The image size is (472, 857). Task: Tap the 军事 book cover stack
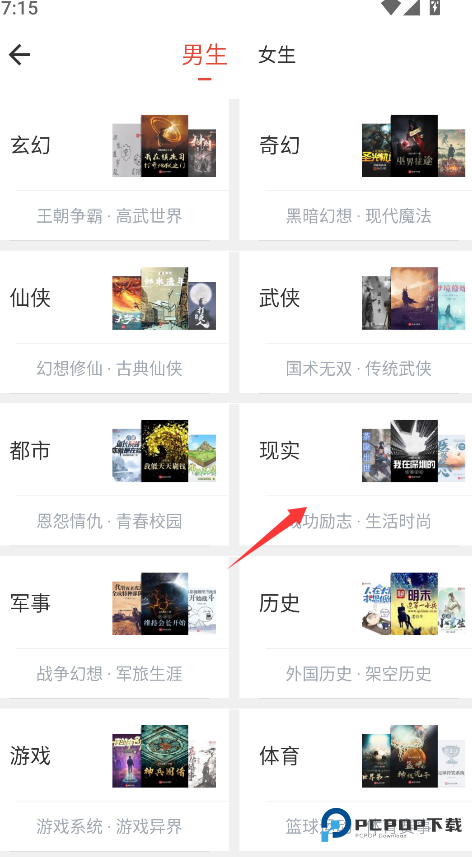pyautogui.click(x=164, y=603)
